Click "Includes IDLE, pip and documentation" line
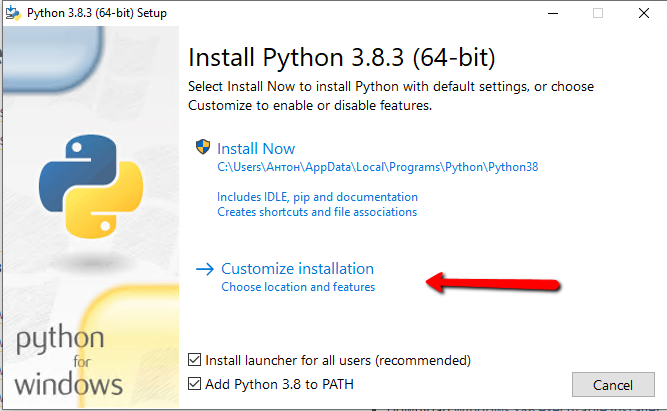Image resolution: width=667 pixels, height=411 pixels. [x=317, y=197]
